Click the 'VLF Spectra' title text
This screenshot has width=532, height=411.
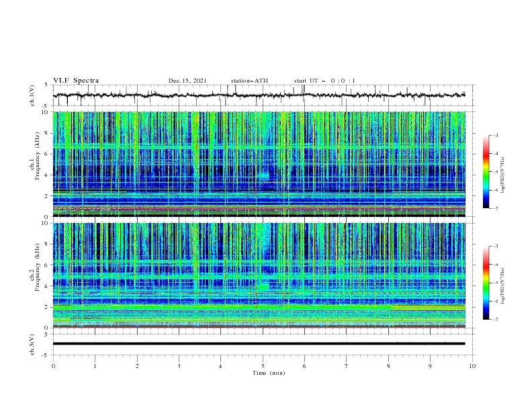click(x=76, y=81)
